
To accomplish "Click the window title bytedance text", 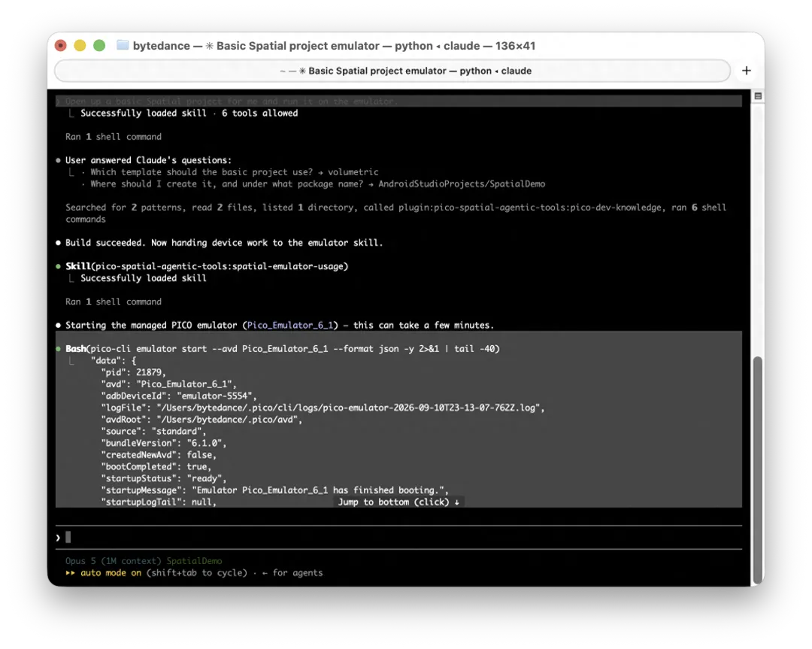I will click(x=161, y=46).
